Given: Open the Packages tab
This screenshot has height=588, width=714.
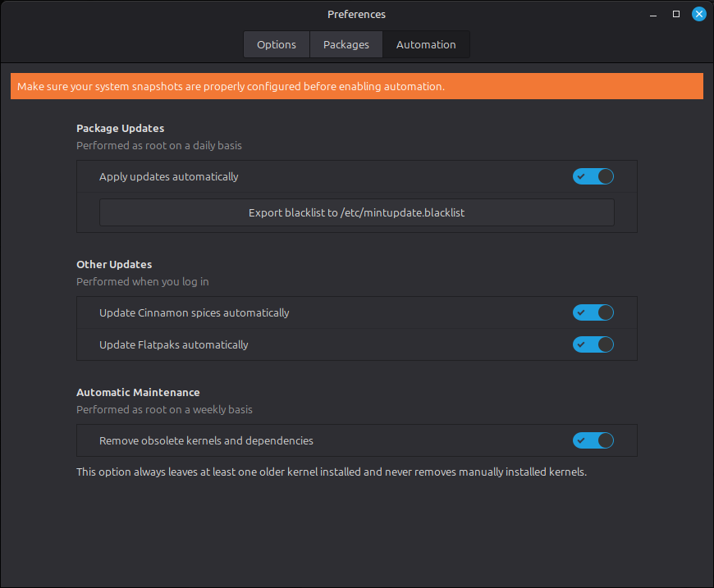Looking at the screenshot, I should click(346, 44).
